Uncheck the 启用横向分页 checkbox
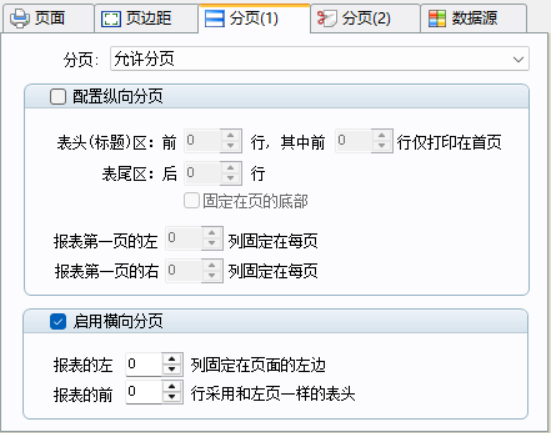 58,321
